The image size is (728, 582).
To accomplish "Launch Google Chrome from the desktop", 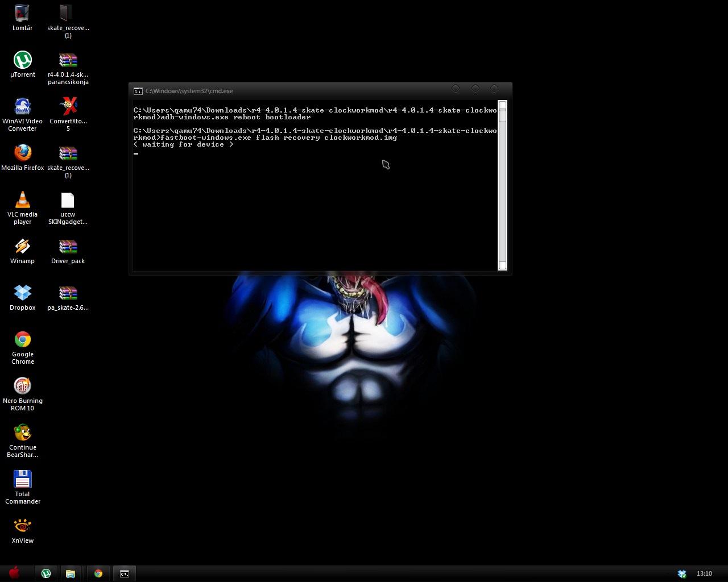I will tap(23, 347).
